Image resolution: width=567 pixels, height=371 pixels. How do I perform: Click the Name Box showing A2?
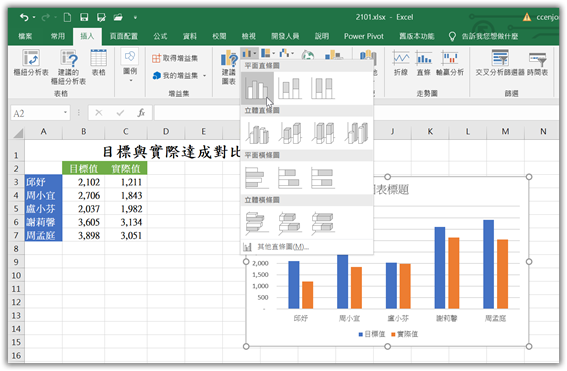(x=36, y=114)
